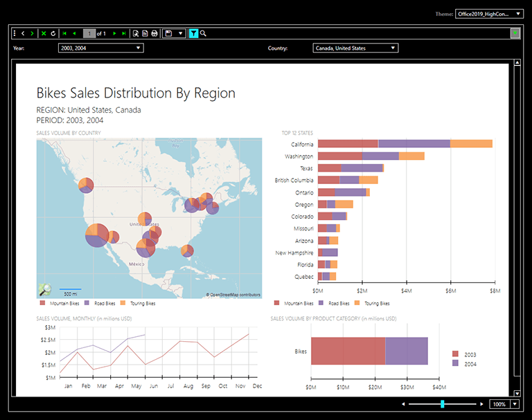Screen dimensions: 532x420
Task: Click Road Bikes legend swatch under map
Action: (x=87, y=302)
